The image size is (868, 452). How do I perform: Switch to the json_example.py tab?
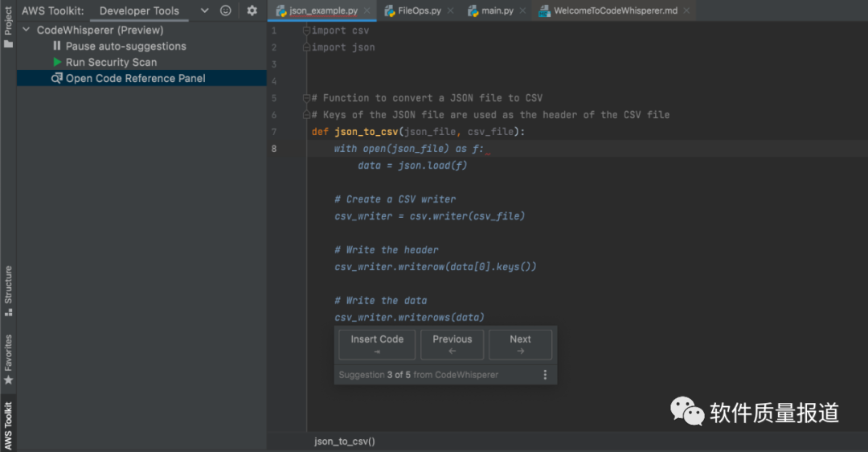323,10
